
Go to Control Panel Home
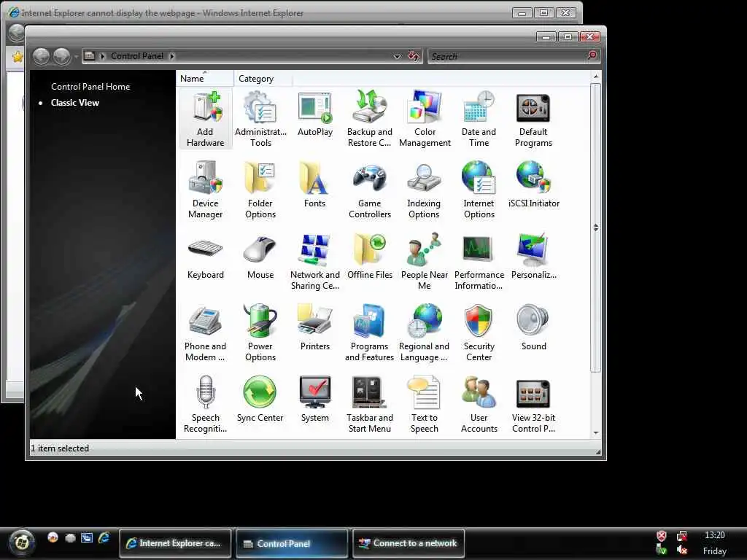click(x=90, y=87)
